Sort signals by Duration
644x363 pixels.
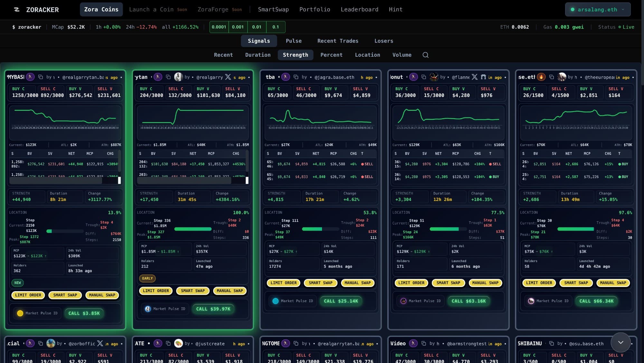tap(258, 55)
